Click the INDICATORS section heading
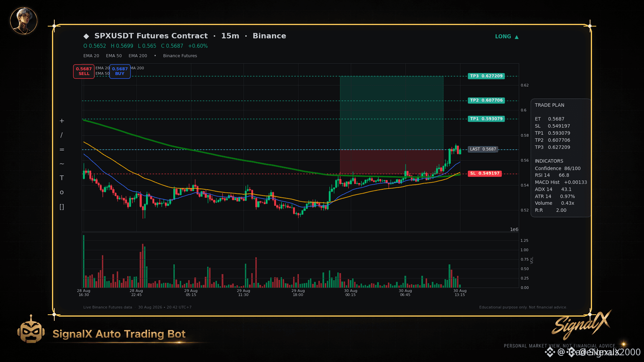Screen dimensions: 644x362 tap(549, 161)
